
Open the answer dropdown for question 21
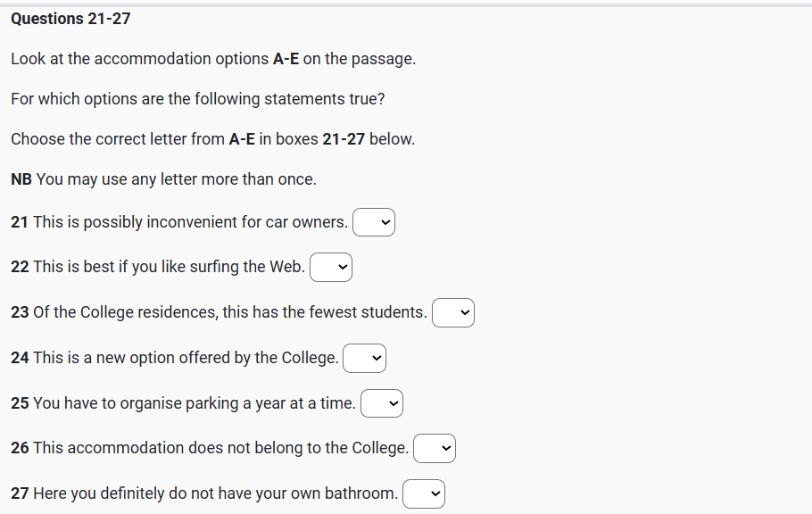(x=374, y=222)
